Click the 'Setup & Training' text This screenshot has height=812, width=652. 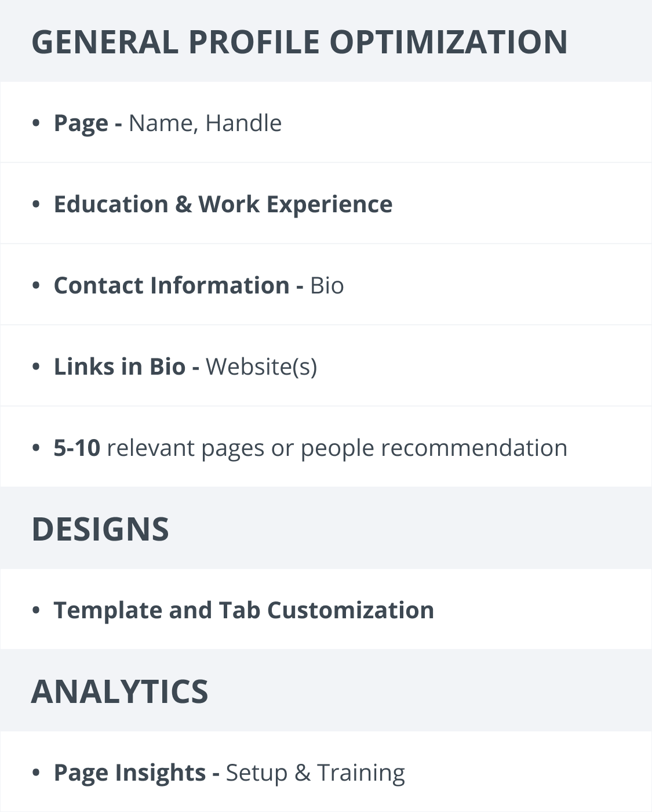315,773
